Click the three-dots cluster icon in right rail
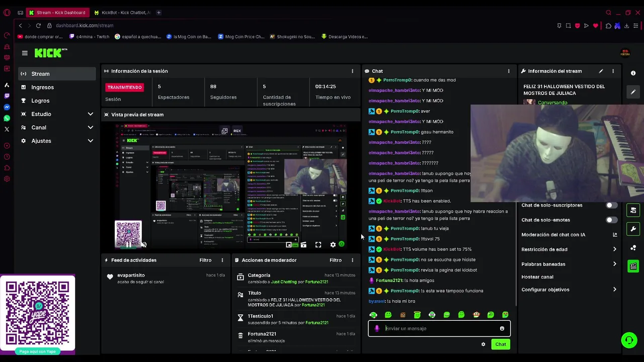Screen dimensions: 644x362 (633, 247)
